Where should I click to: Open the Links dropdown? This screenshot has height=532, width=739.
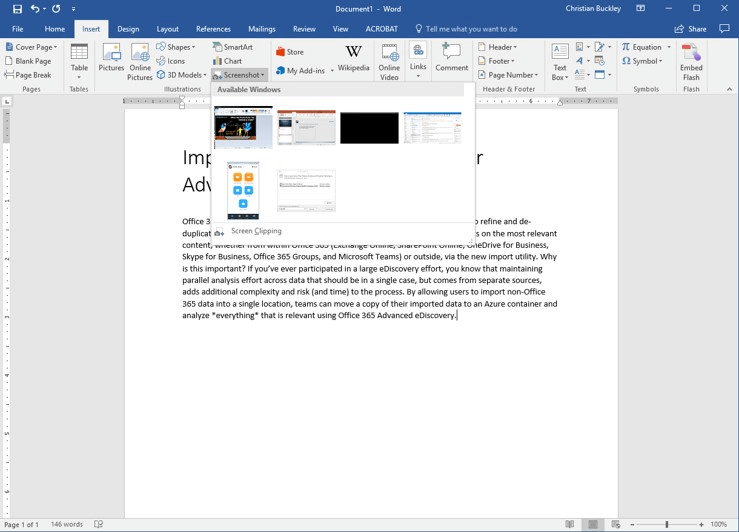pyautogui.click(x=418, y=62)
